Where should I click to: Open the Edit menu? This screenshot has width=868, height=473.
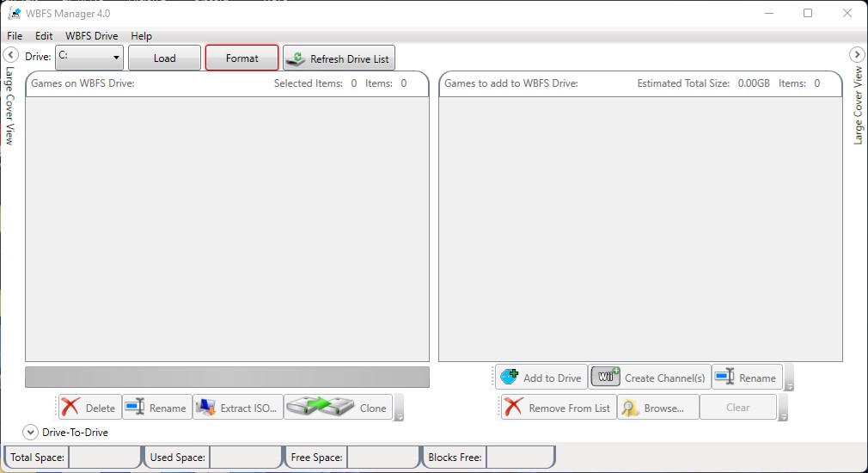pyautogui.click(x=44, y=36)
